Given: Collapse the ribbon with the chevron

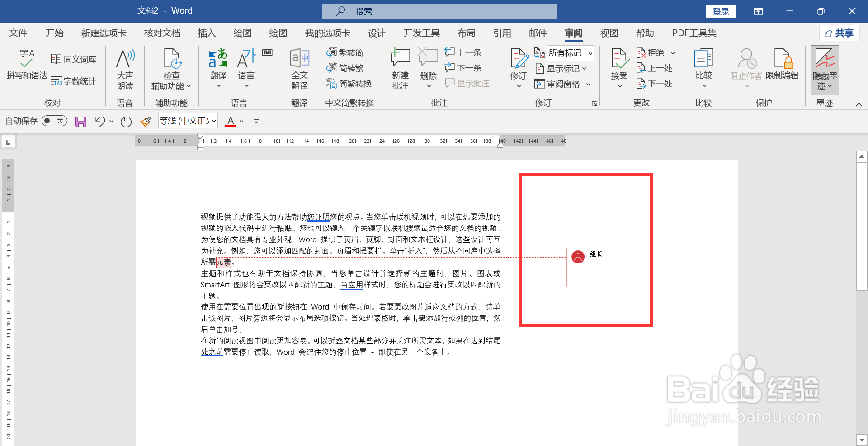Looking at the screenshot, I should coord(859,104).
